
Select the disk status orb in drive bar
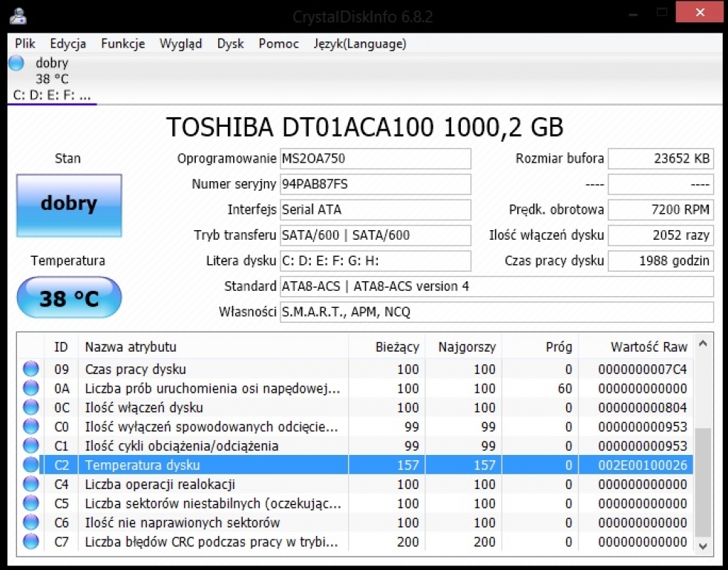click(x=16, y=62)
